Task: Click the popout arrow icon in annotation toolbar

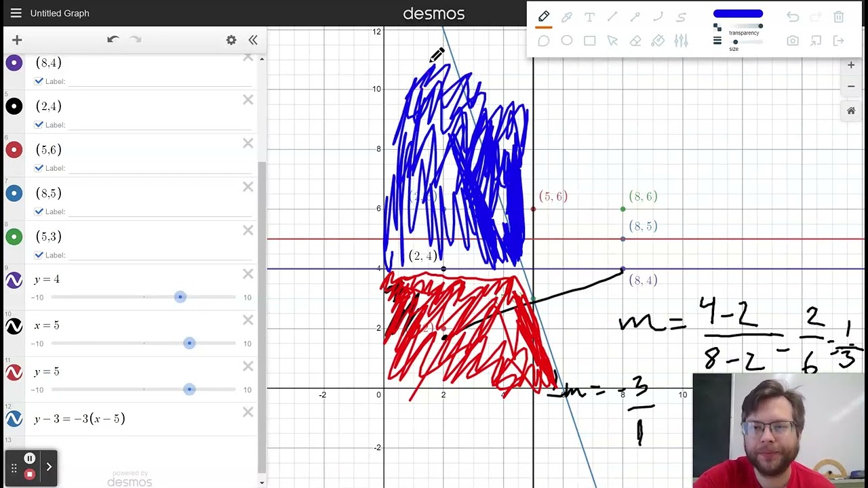Action: click(816, 41)
